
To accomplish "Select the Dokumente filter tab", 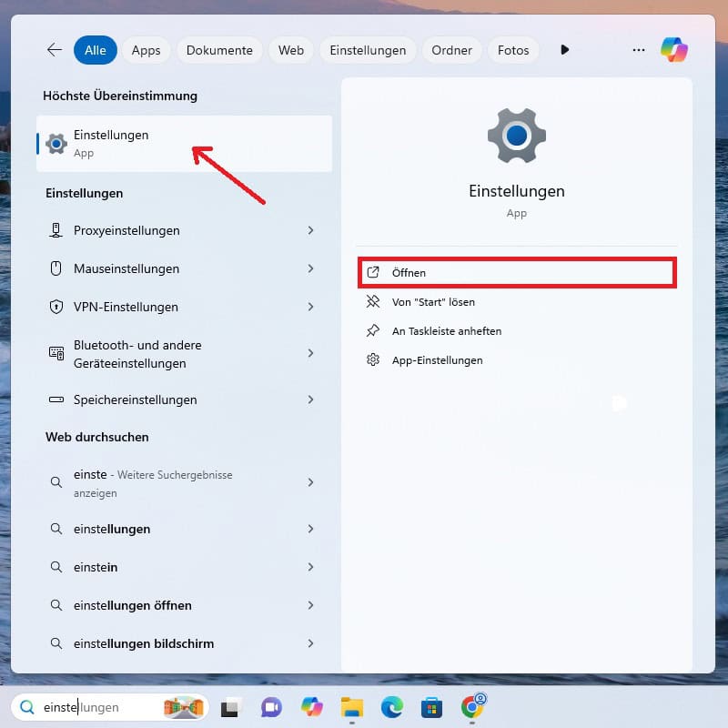I will click(219, 50).
